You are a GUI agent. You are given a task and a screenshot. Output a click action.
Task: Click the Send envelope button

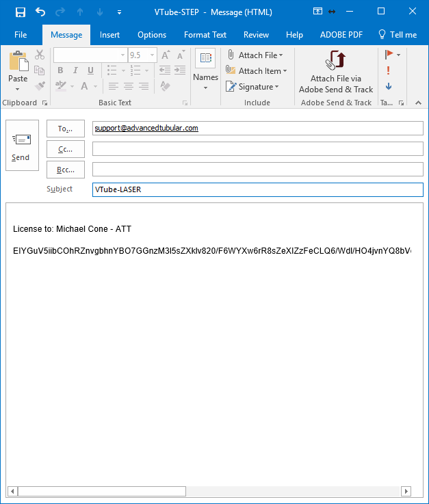coord(21,146)
